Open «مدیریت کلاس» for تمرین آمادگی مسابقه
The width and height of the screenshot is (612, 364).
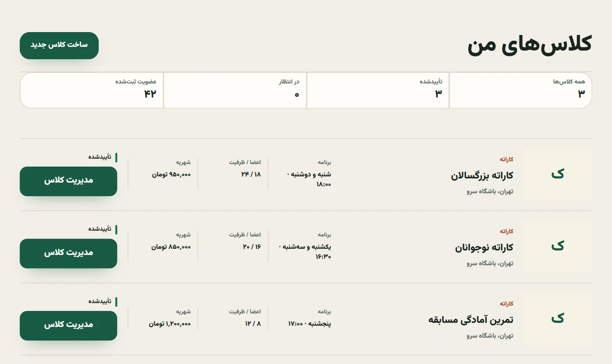[x=68, y=326]
